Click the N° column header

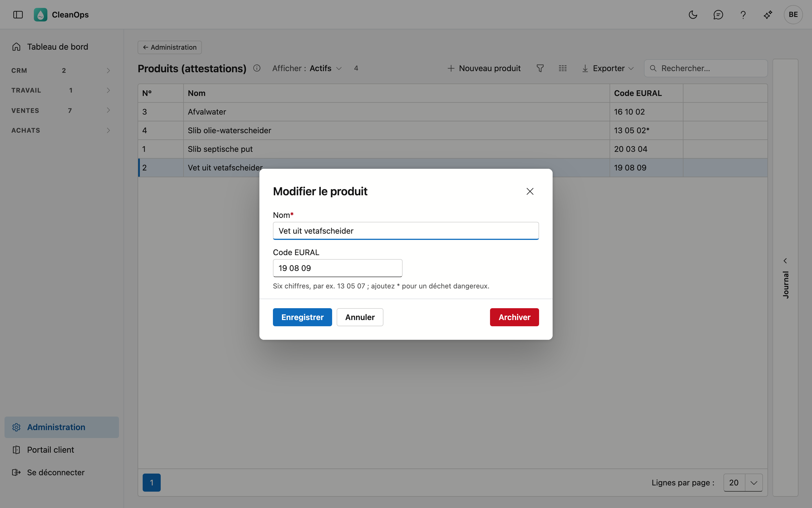point(161,93)
